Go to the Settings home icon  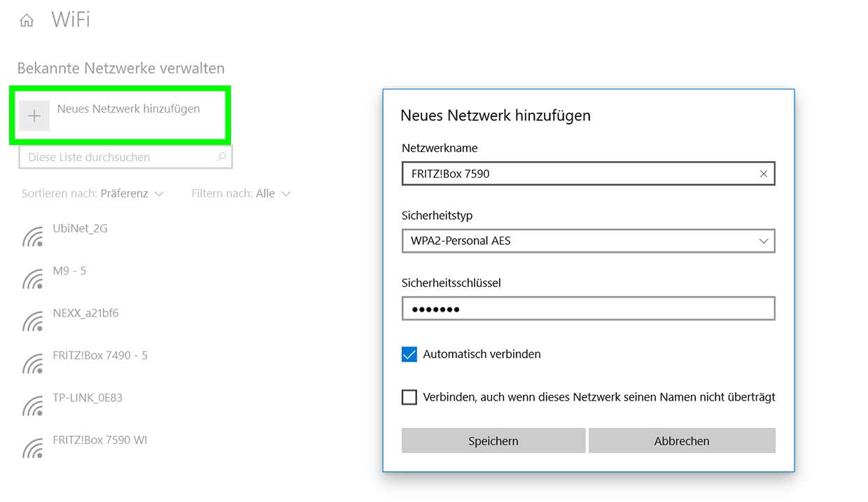27,21
